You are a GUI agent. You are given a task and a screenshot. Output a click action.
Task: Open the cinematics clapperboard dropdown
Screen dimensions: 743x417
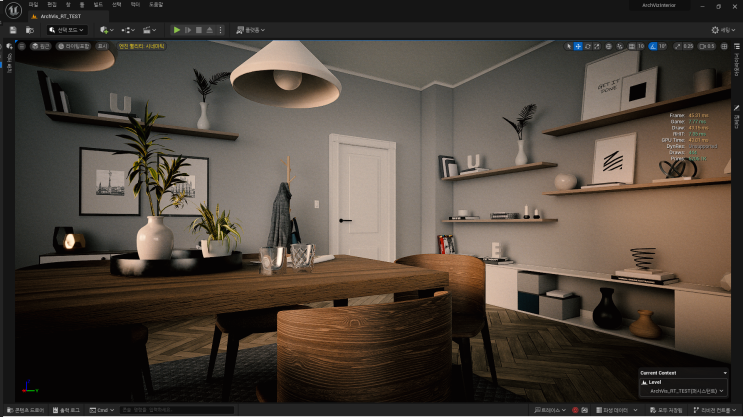pyautogui.click(x=149, y=30)
